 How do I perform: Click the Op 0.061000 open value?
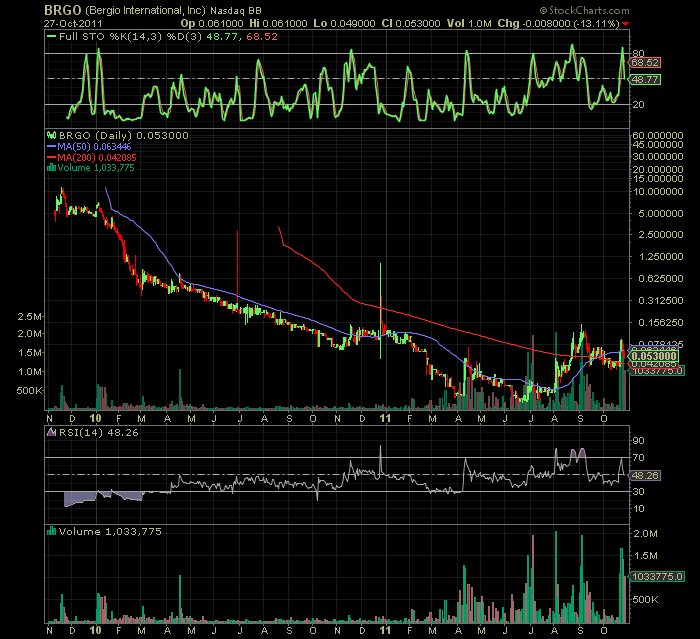(212, 24)
